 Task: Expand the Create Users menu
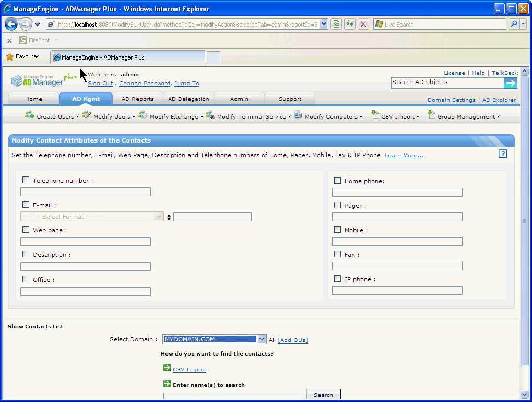pos(77,117)
